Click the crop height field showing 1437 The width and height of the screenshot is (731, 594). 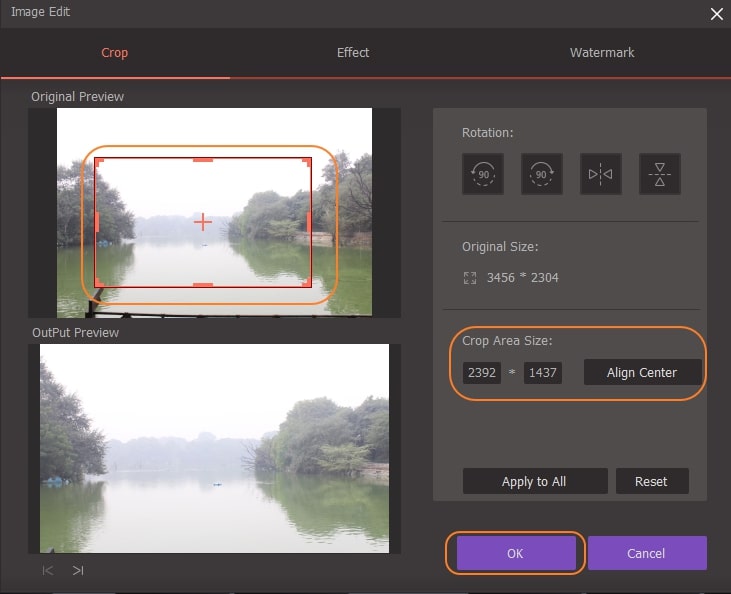(542, 373)
